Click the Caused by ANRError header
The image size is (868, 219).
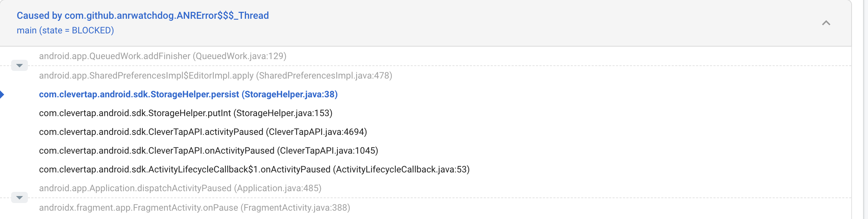[x=142, y=15]
